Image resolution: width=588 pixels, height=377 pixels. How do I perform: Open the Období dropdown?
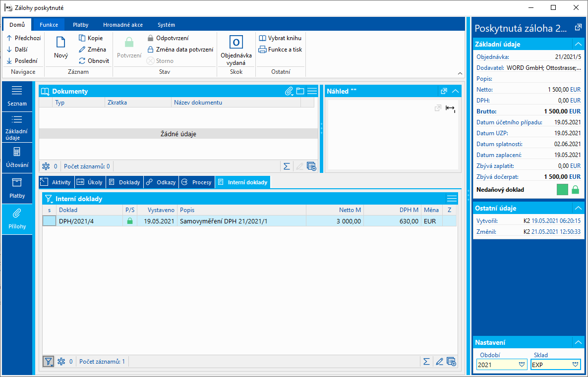[522, 365]
